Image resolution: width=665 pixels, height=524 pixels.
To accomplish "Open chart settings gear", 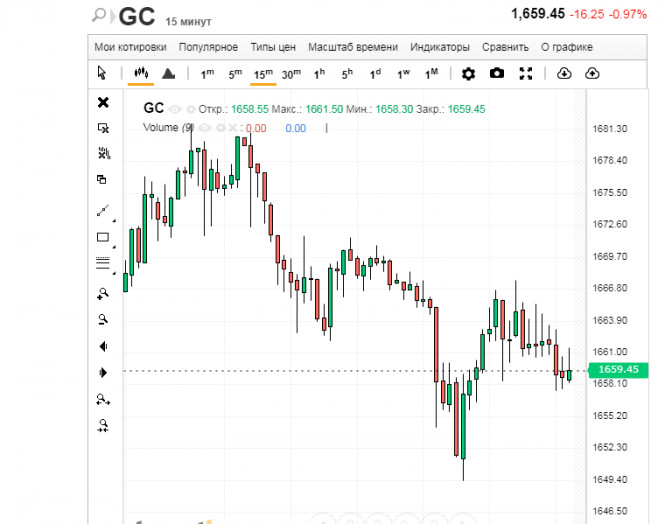I will (468, 74).
